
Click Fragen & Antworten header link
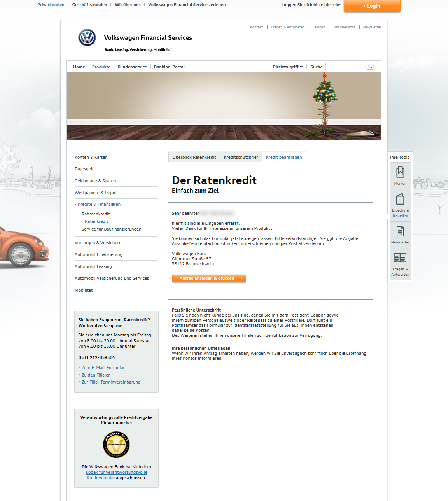[288, 27]
